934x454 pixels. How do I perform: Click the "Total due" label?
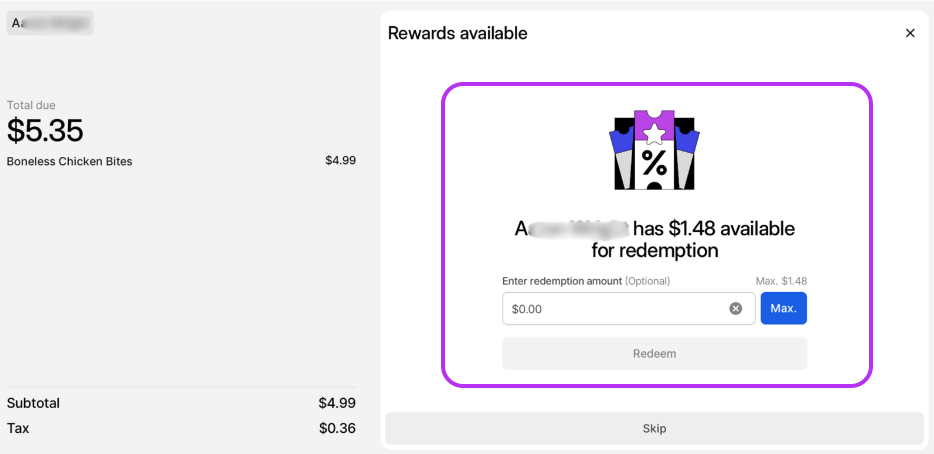[31, 105]
